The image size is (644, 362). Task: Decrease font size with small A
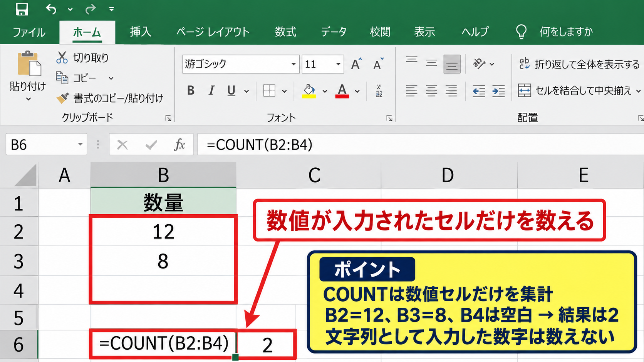coord(378,64)
